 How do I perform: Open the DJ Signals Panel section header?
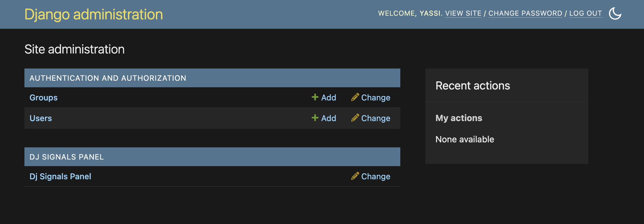tap(66, 157)
